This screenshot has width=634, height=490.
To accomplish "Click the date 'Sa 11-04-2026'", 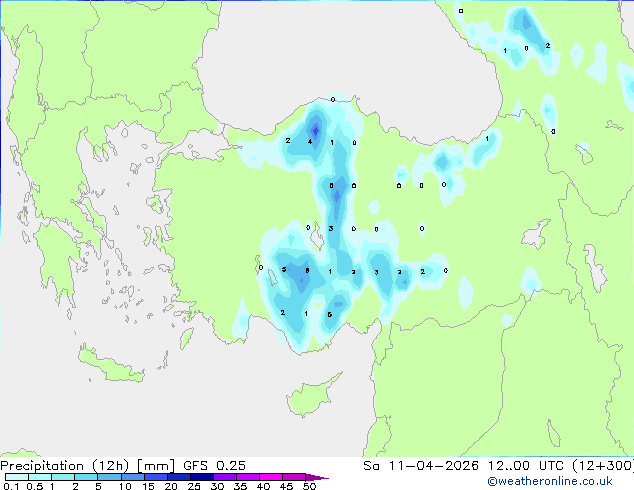I will click(421, 466).
